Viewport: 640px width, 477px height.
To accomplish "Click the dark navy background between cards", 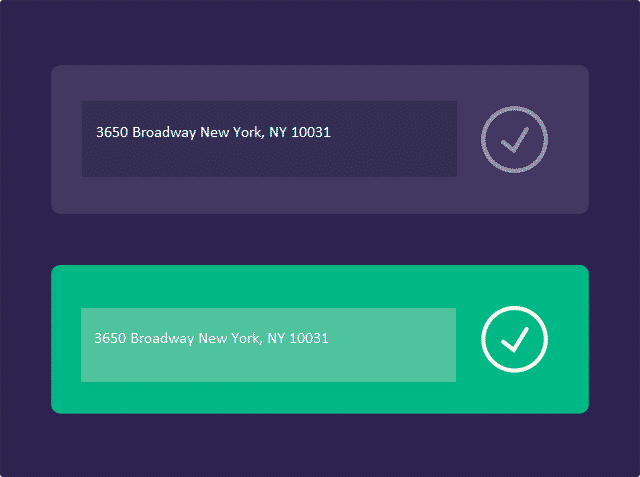I will 320,240.
